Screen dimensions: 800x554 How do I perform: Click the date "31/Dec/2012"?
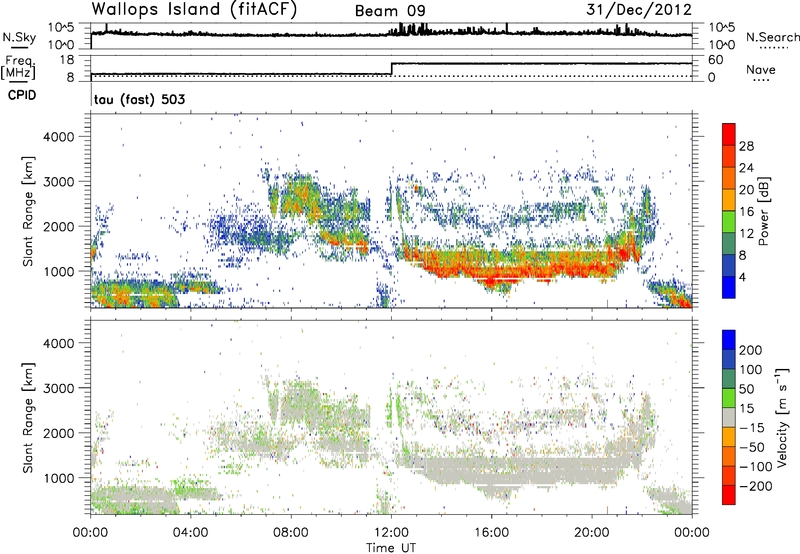639,9
